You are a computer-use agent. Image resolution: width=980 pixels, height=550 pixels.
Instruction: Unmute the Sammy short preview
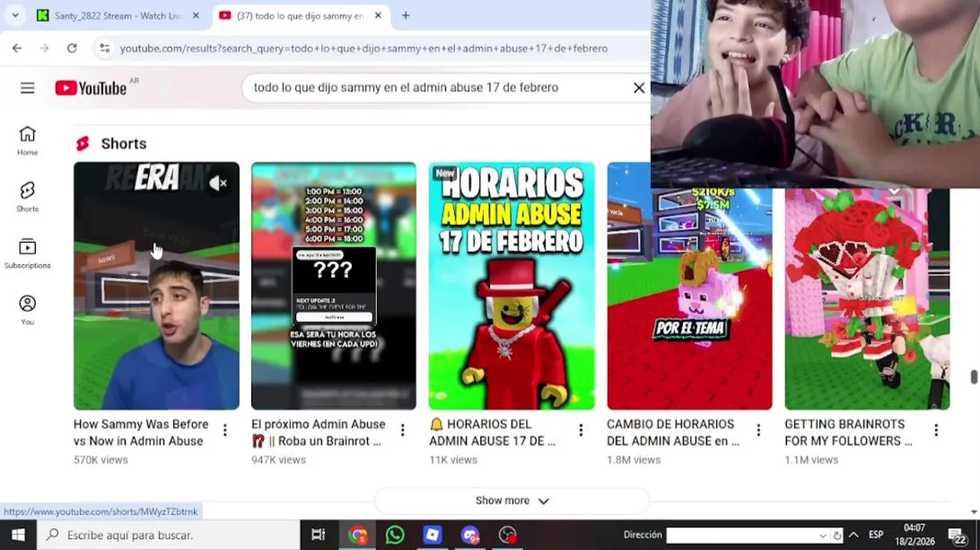(218, 183)
